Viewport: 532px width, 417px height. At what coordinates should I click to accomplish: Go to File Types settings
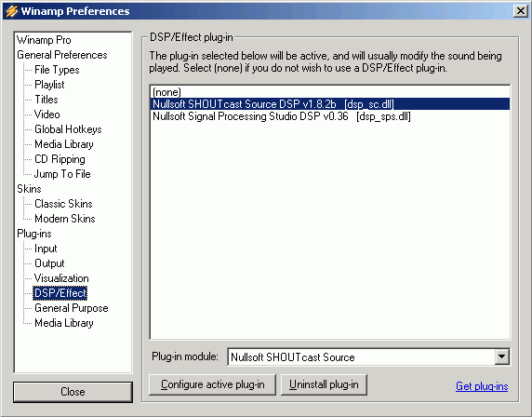click(57, 70)
